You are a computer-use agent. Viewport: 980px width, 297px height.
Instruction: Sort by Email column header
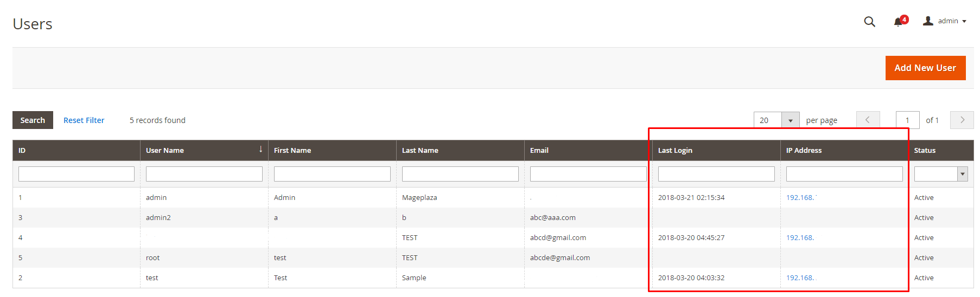539,150
